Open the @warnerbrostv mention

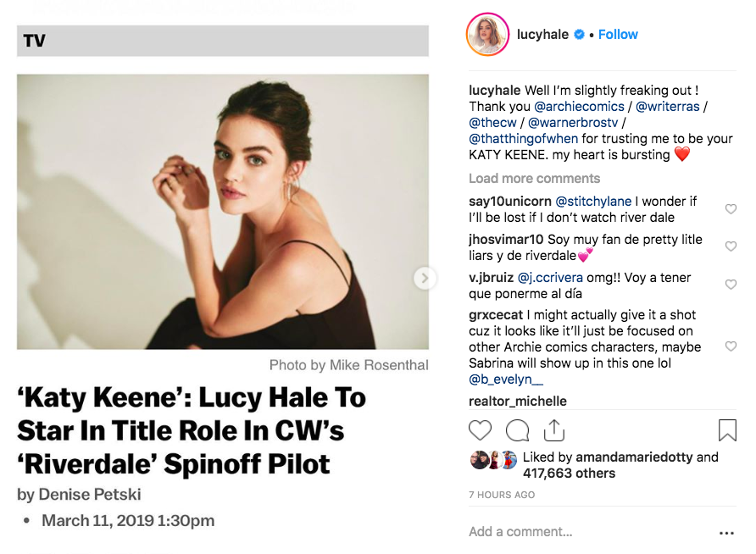pyautogui.click(x=572, y=123)
